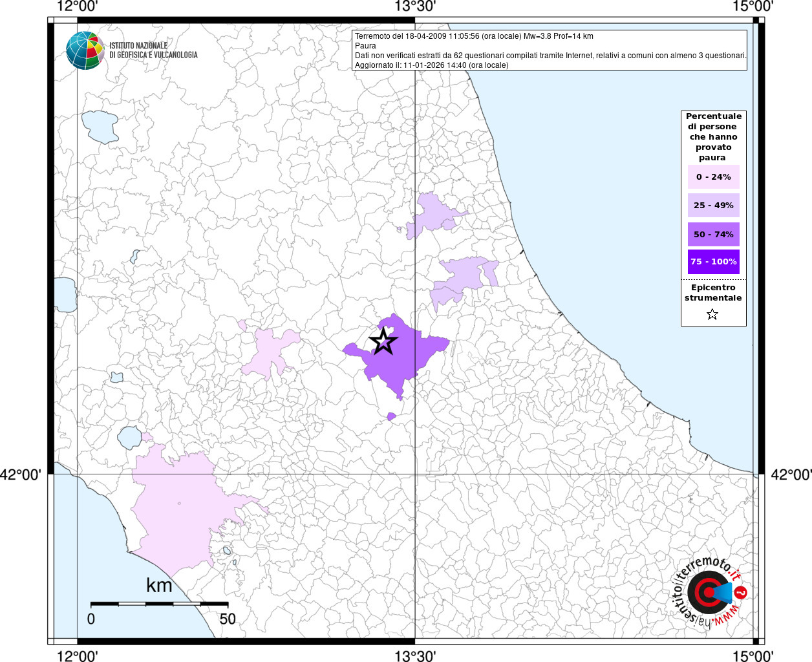Click the haisentitoilterremoto.it logo
The height and width of the screenshot is (662, 812).
pos(710,592)
